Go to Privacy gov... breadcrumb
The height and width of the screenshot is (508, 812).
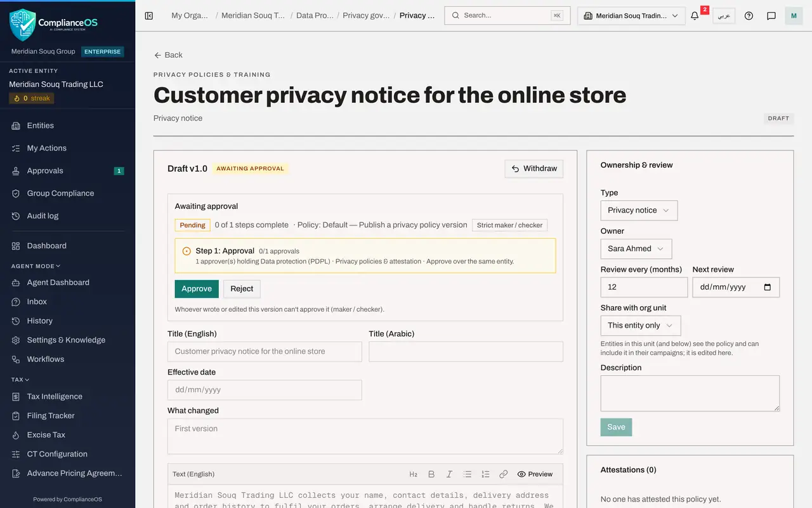365,15
